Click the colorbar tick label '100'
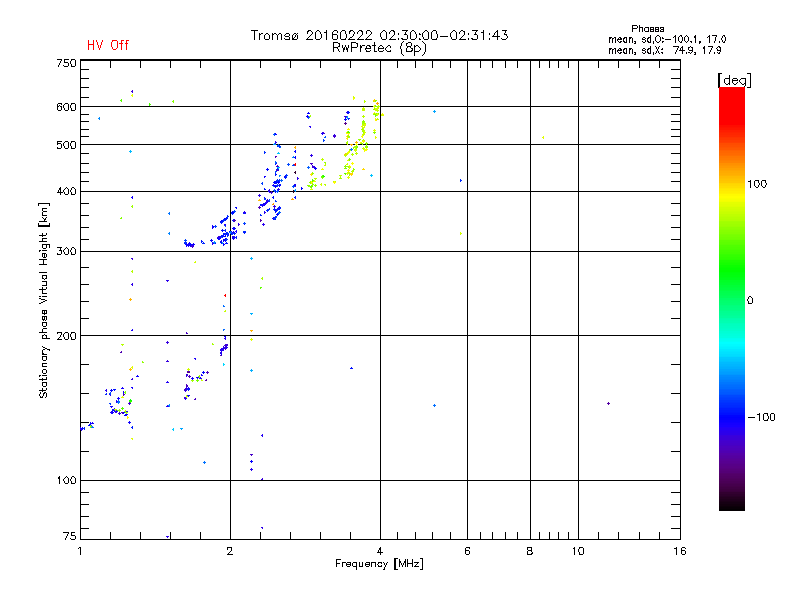This screenshot has height=600, width=800. click(x=757, y=184)
